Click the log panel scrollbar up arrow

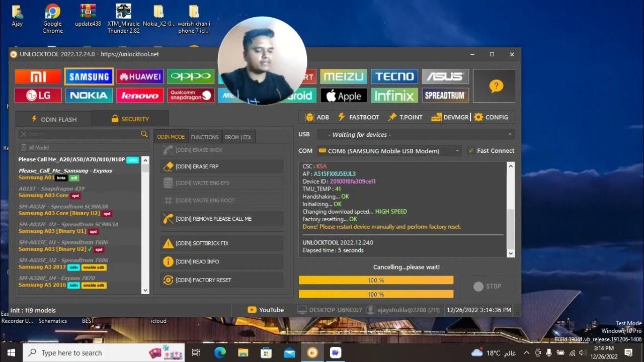[511, 166]
